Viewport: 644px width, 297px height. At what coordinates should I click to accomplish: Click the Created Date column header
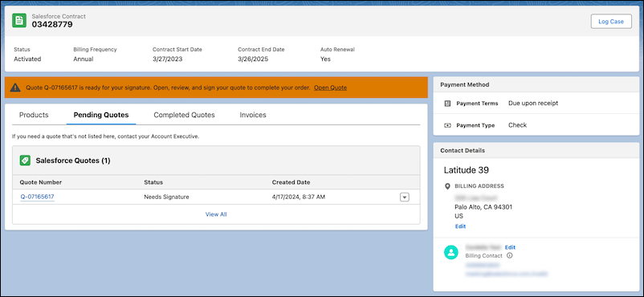coord(291,182)
